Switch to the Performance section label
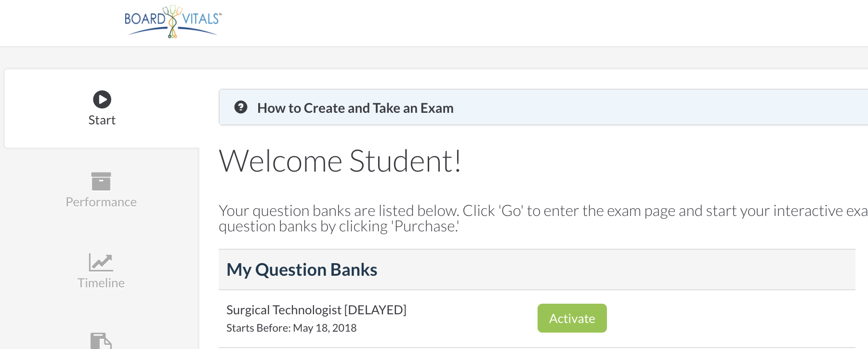 [x=101, y=202]
